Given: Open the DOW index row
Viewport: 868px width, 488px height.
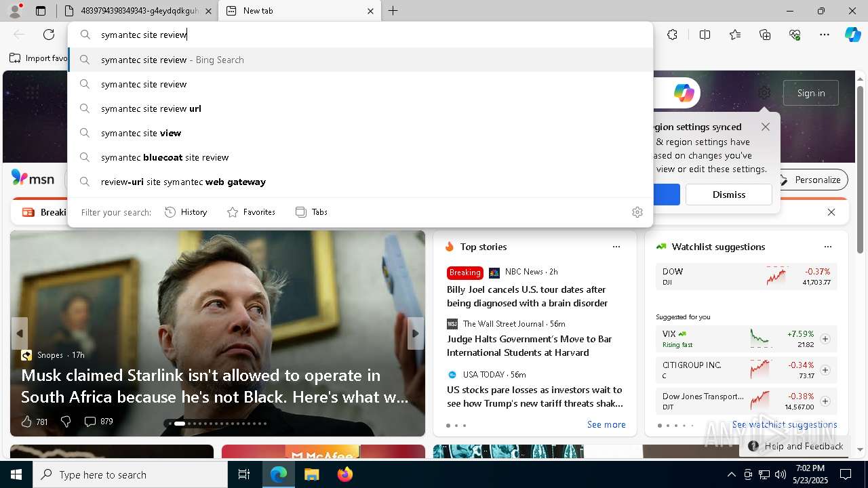Looking at the screenshot, I should click(747, 277).
